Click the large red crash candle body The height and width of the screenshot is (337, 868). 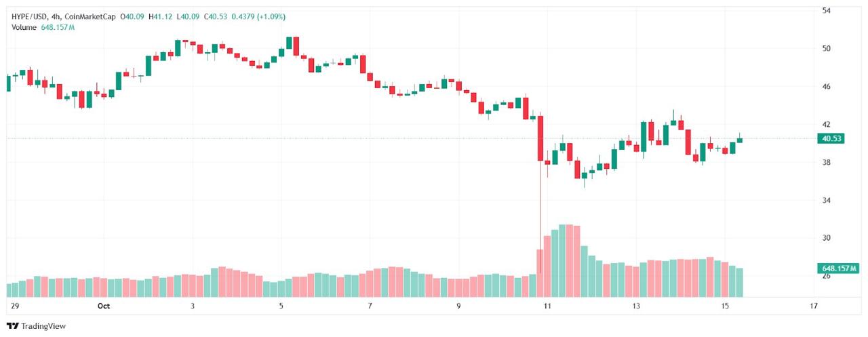(540, 138)
